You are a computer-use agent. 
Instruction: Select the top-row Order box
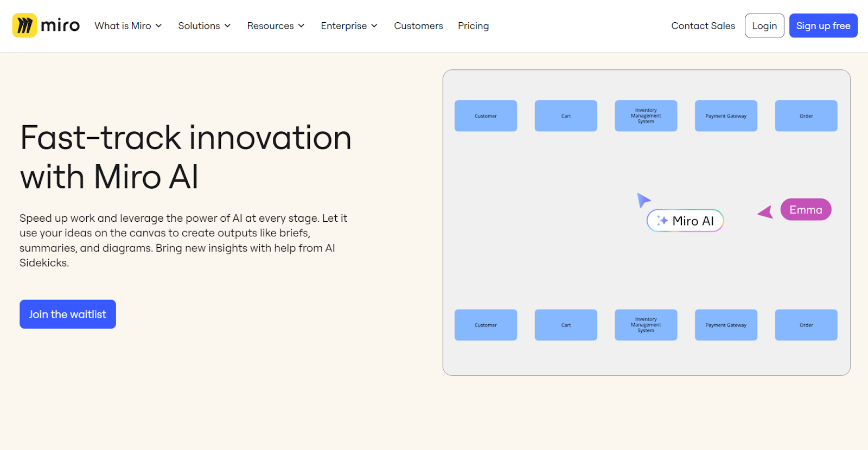click(806, 116)
